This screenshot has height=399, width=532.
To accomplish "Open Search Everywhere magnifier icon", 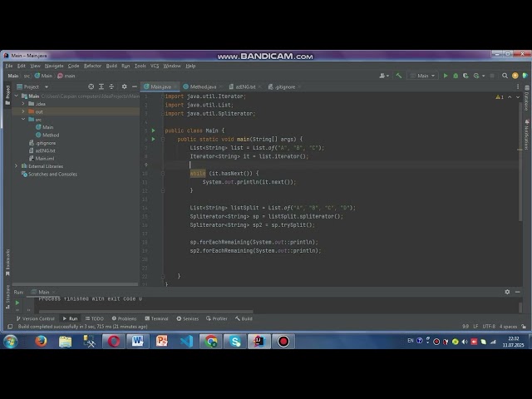I will pyautogui.click(x=505, y=76).
